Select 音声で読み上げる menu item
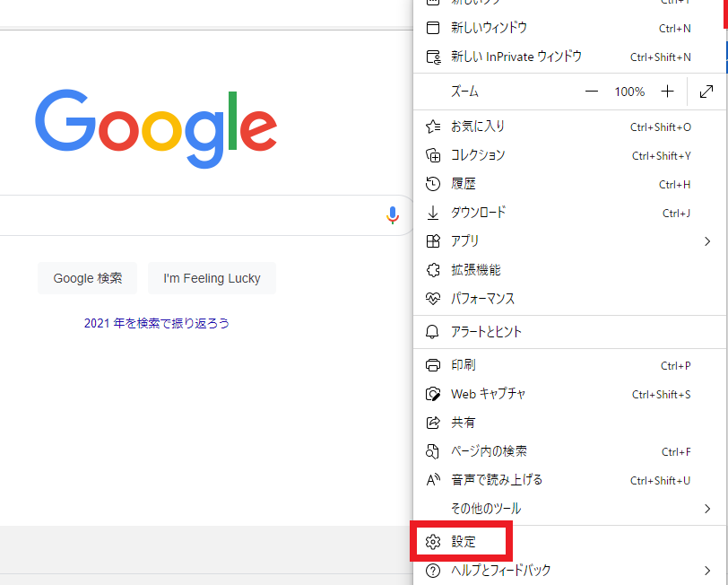This screenshot has width=728, height=585. [x=569, y=480]
